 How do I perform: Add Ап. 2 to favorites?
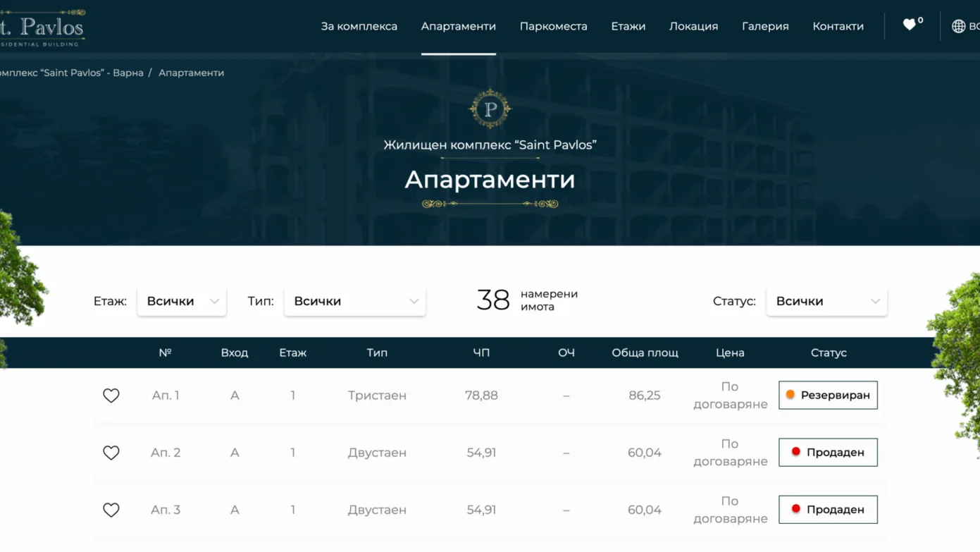(111, 453)
